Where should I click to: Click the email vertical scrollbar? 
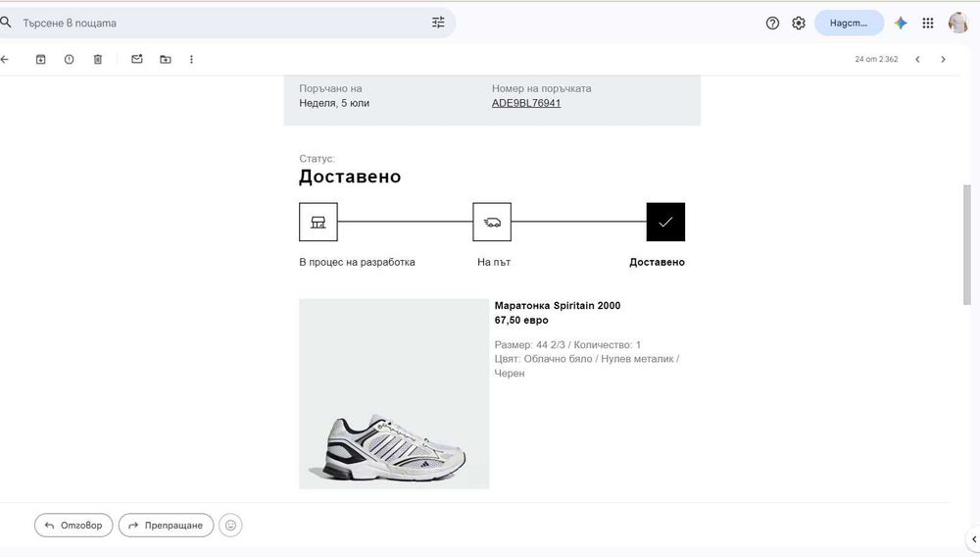tap(967, 244)
